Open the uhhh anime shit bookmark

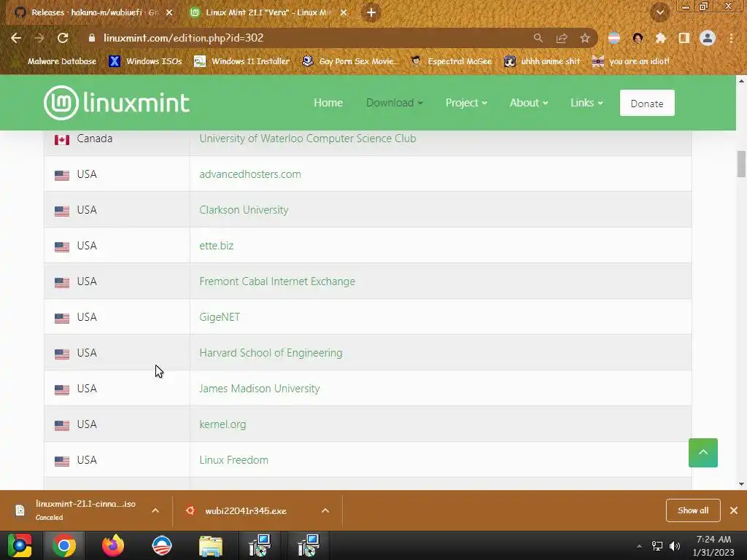click(542, 61)
